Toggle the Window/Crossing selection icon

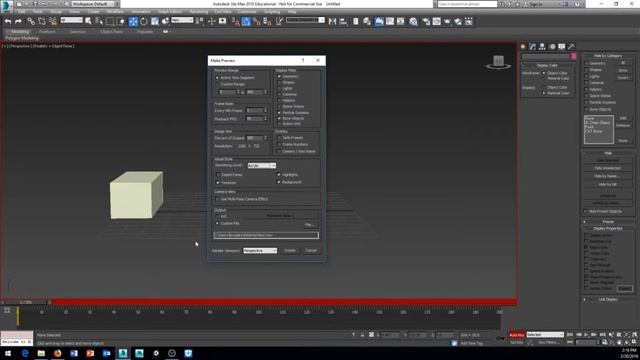click(x=120, y=21)
